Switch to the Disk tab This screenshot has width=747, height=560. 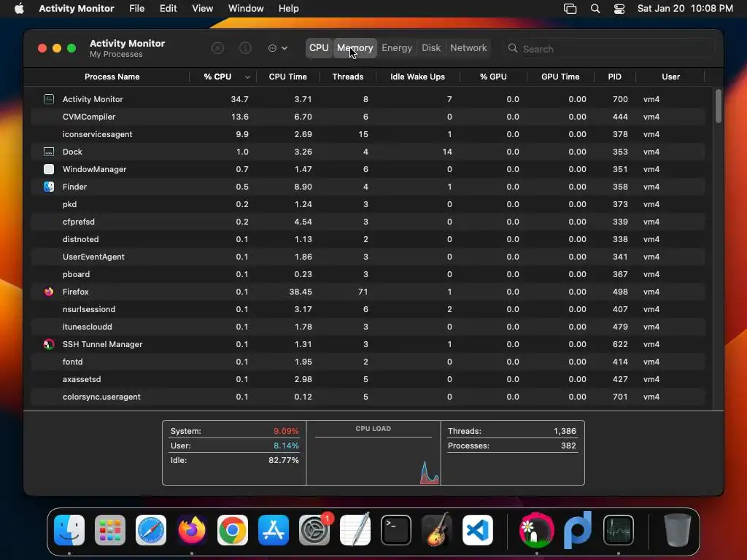tap(431, 47)
